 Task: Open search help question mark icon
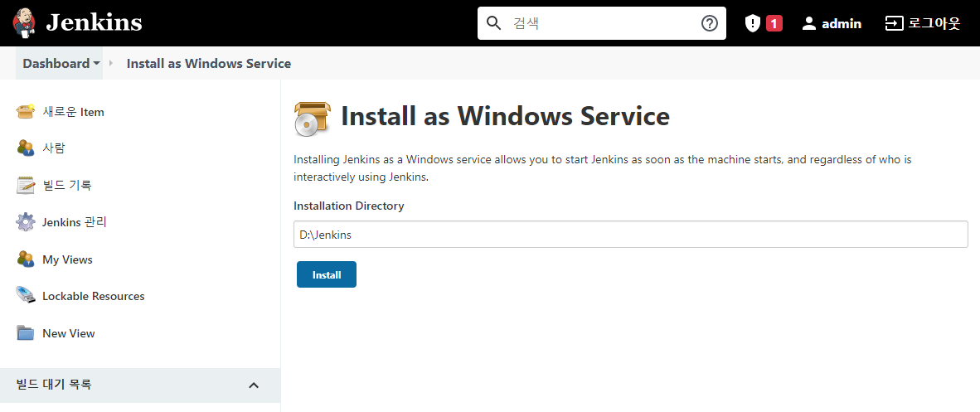coord(710,23)
